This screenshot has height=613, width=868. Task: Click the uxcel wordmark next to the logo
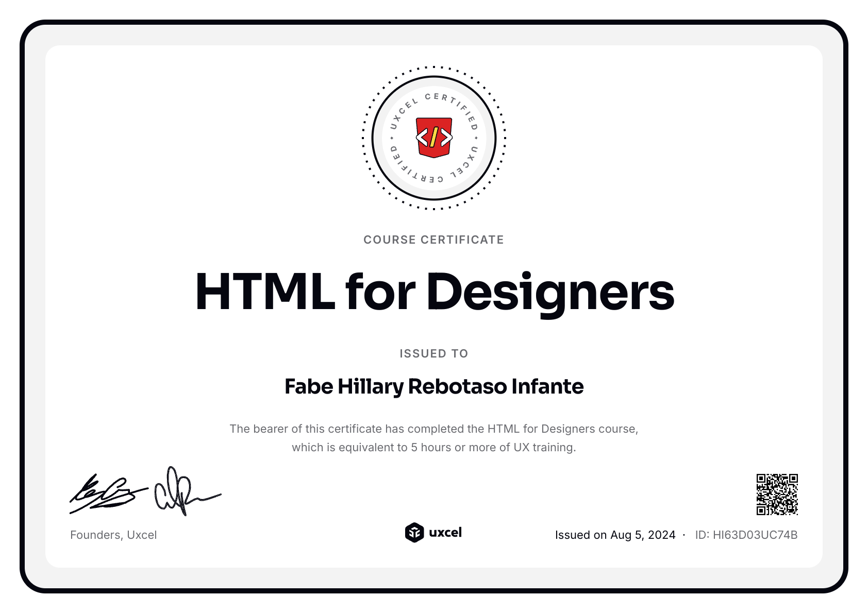pos(446,533)
